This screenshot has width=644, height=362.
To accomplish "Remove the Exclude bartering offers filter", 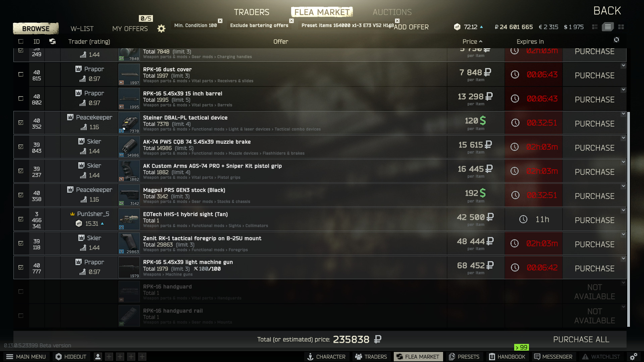I will pos(291,21).
